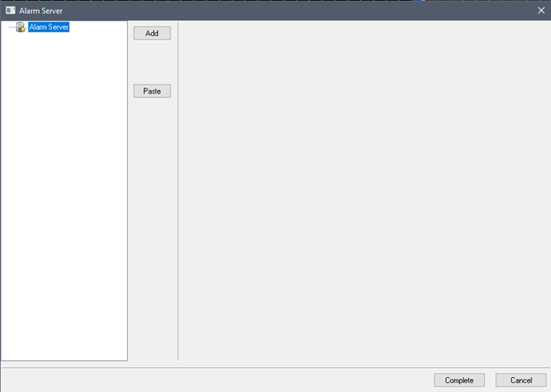
Task: Click the Add button
Action: coord(152,34)
